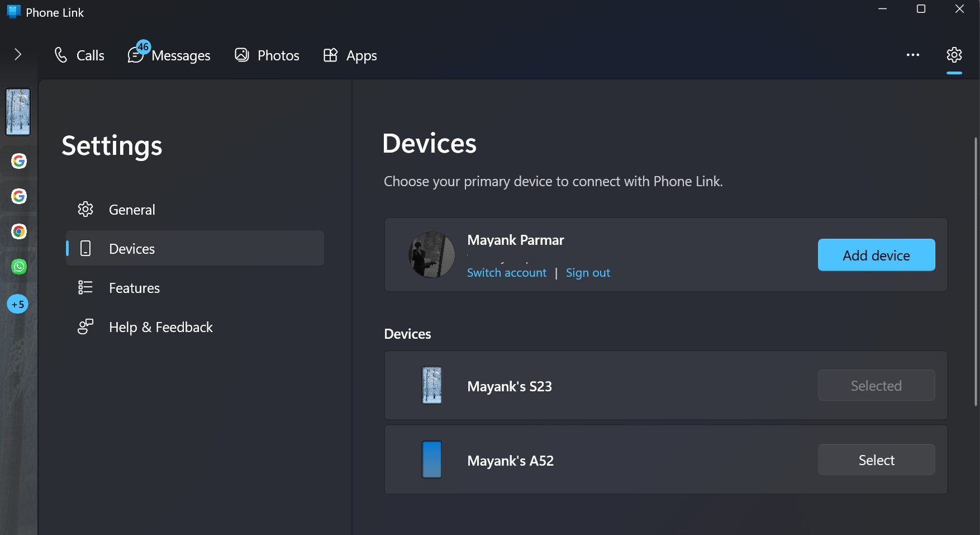Image resolution: width=980 pixels, height=535 pixels.
Task: Open Messages showing 46 unread
Action: point(169,55)
